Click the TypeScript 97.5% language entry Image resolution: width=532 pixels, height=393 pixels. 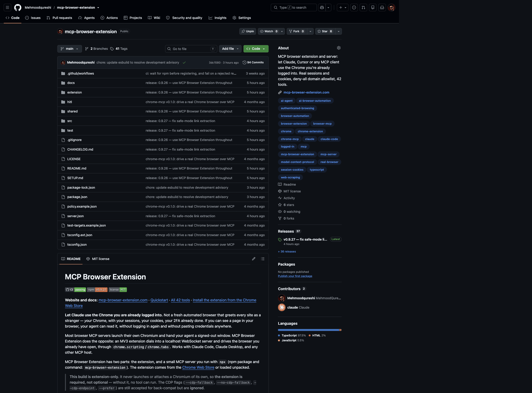[292, 335]
